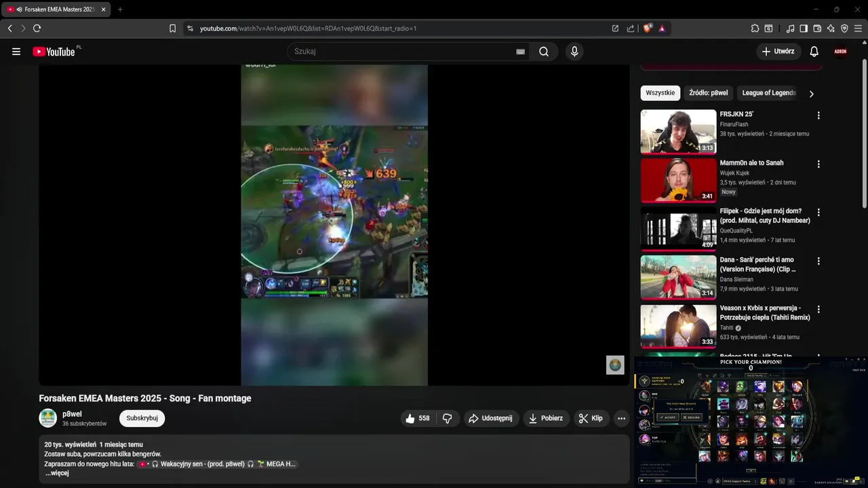Click the search magnifier button

coord(544,52)
